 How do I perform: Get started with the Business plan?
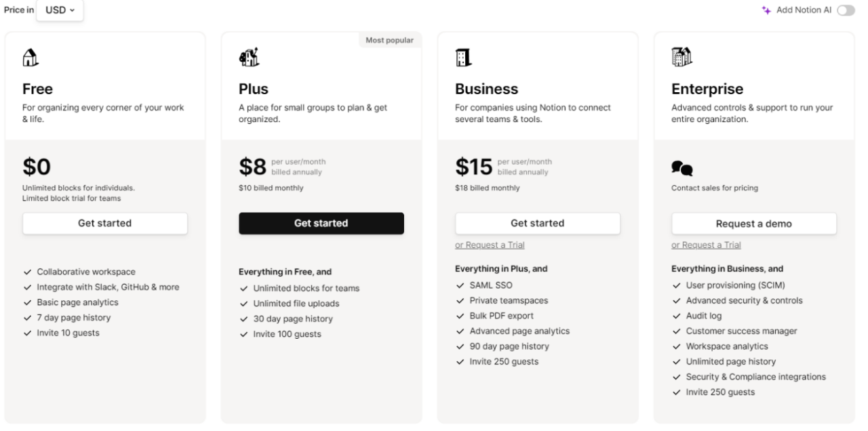tap(537, 223)
